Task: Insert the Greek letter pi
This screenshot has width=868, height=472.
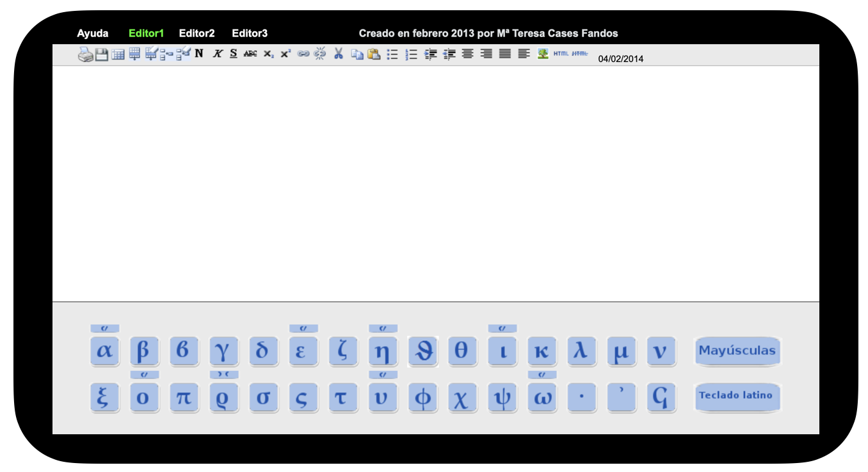Action: [184, 397]
